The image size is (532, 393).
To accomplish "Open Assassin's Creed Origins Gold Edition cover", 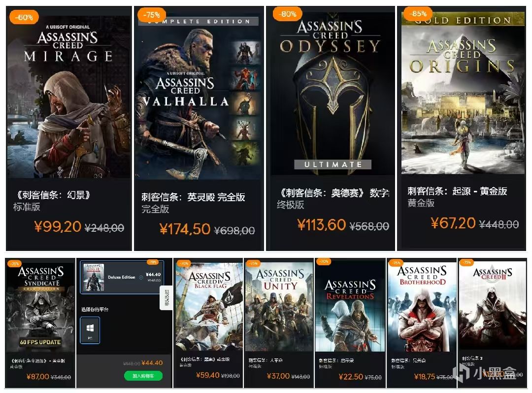I will tap(463, 93).
